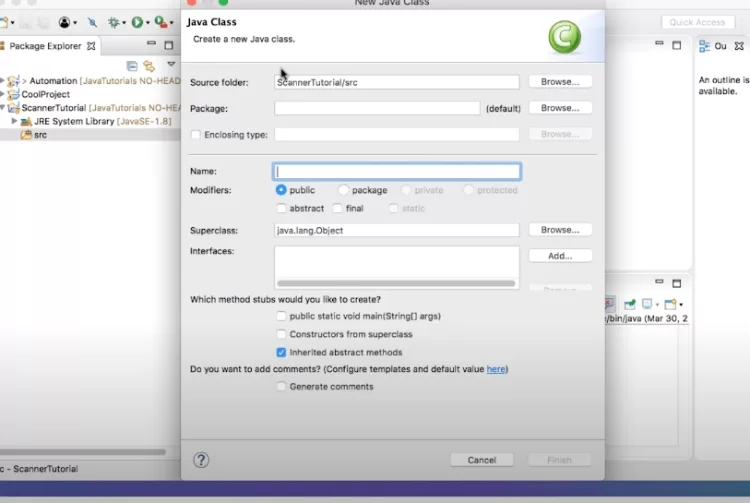Enable public static void main checkbox
The height and width of the screenshot is (503, 750).
click(281, 316)
